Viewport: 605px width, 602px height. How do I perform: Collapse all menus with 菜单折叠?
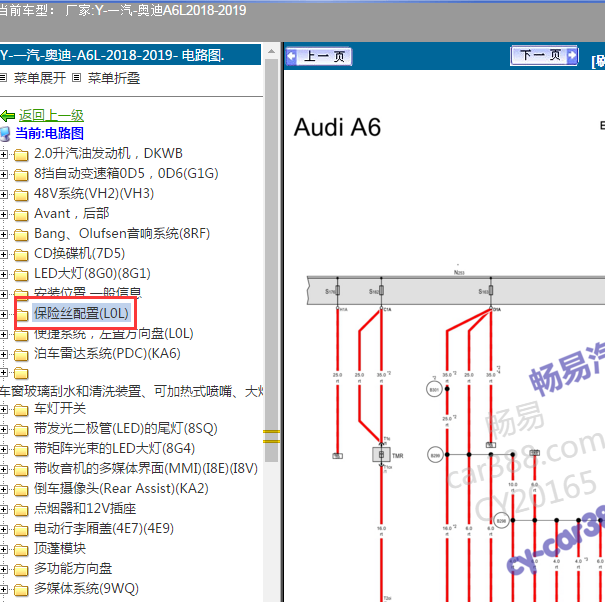pos(114,78)
